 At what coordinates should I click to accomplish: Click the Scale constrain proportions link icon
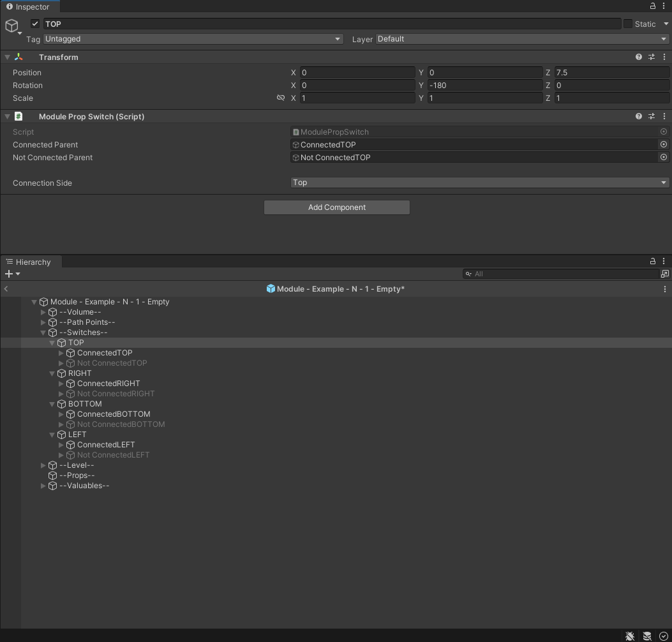click(x=281, y=98)
